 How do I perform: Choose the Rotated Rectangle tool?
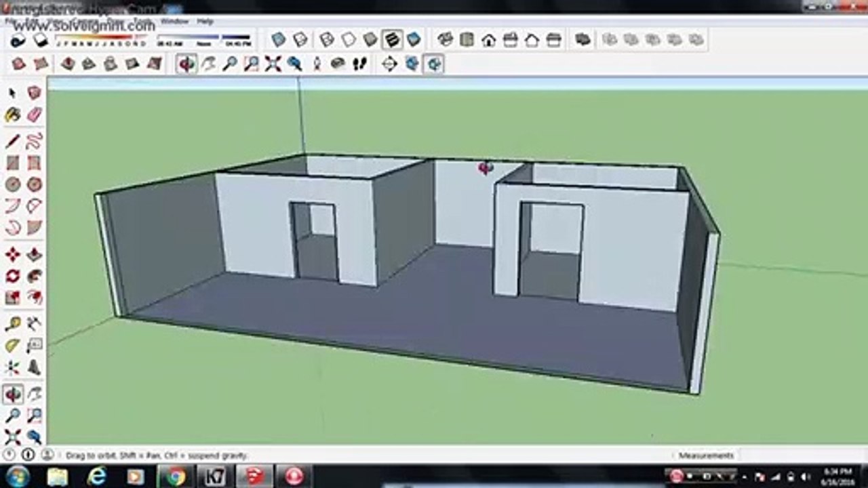(x=34, y=163)
